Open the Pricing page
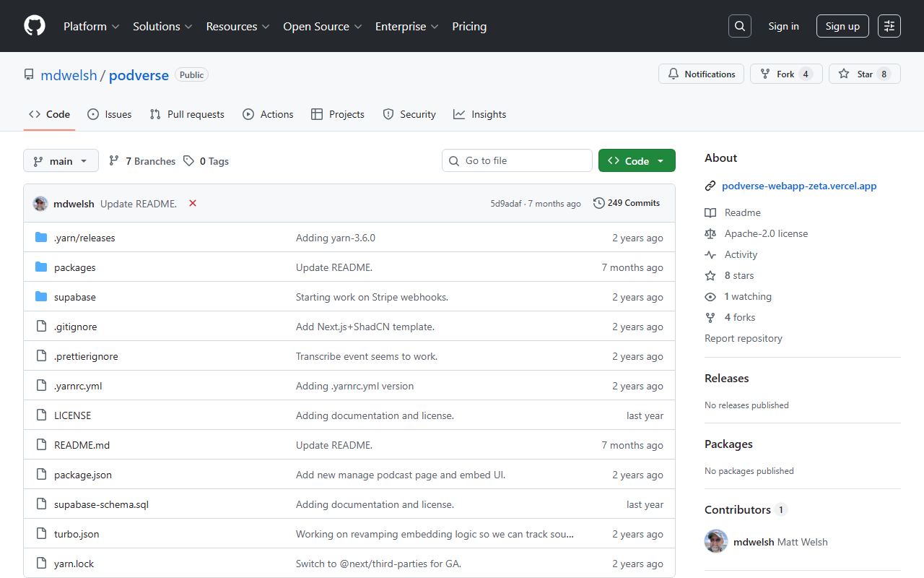Screen dimensions: 924x578 pos(469,26)
